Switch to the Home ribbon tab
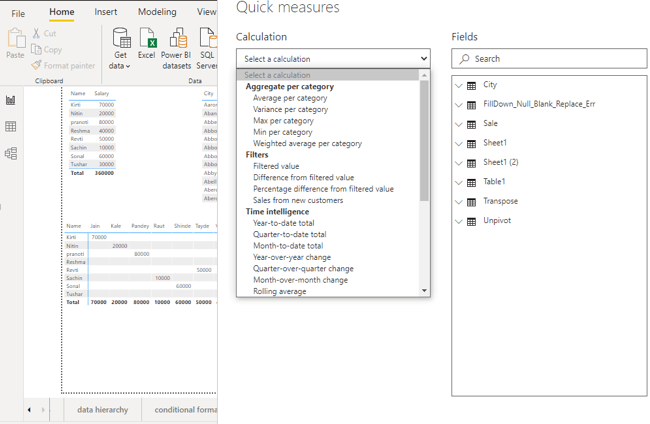Image resolution: width=650 pixels, height=424 pixels. [x=62, y=12]
